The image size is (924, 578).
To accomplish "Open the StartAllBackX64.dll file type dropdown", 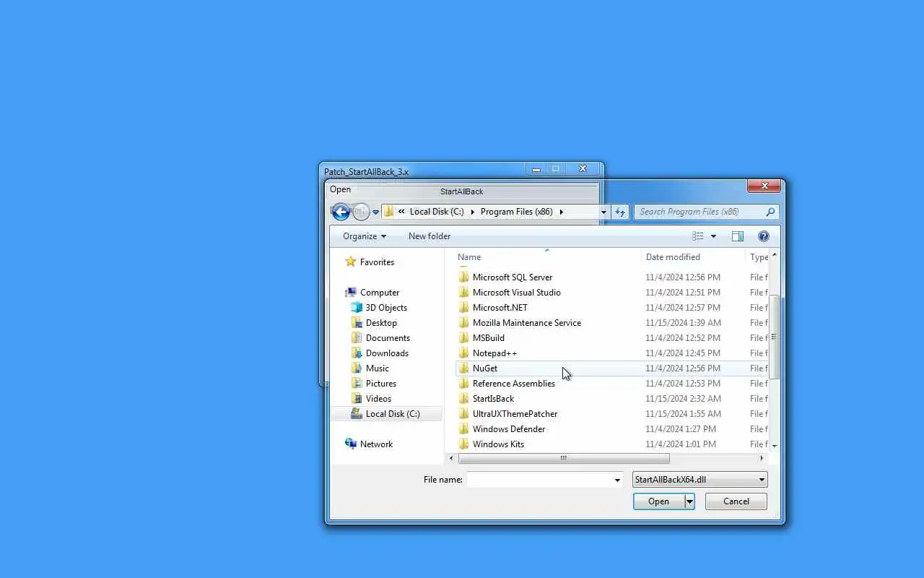I will click(699, 480).
